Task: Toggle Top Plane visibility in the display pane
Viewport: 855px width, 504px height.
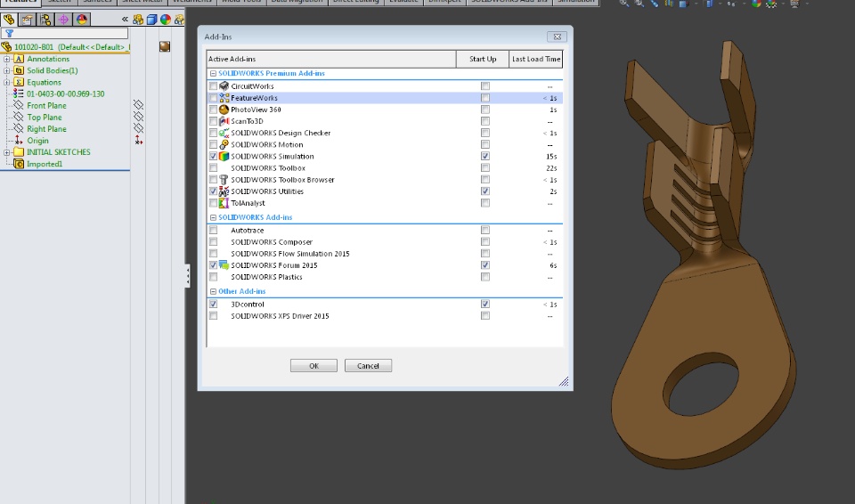Action: tap(139, 116)
